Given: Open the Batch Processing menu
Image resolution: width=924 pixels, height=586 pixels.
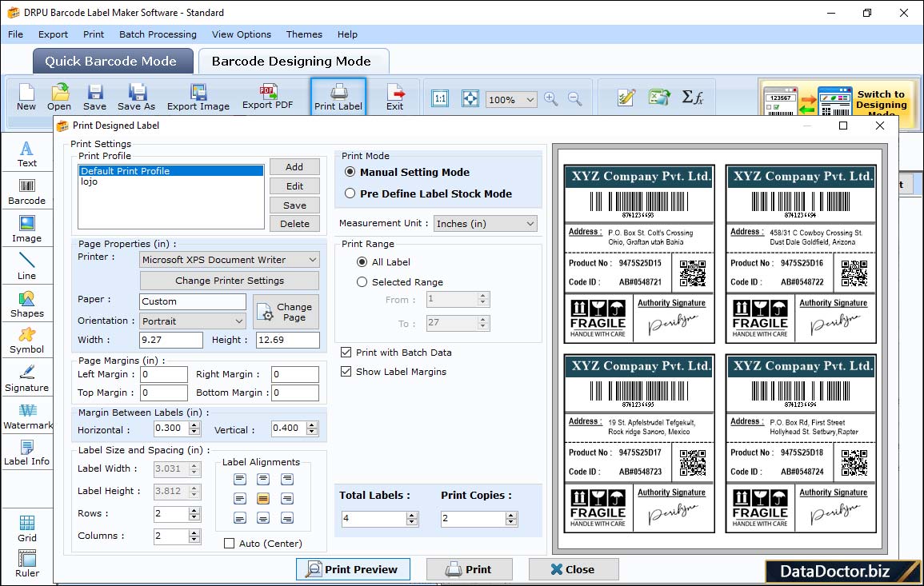Looking at the screenshot, I should point(158,34).
